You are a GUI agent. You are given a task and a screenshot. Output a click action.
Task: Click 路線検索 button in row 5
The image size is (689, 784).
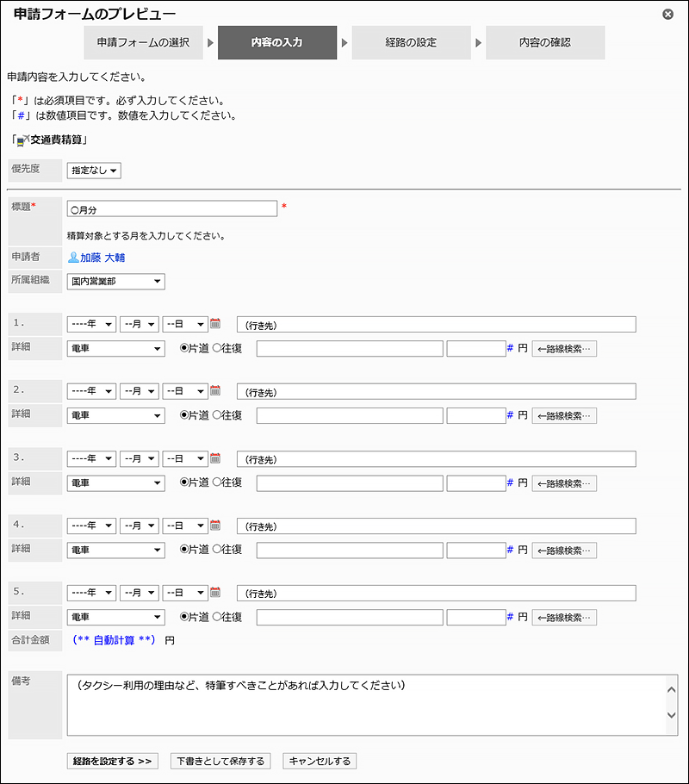point(564,617)
